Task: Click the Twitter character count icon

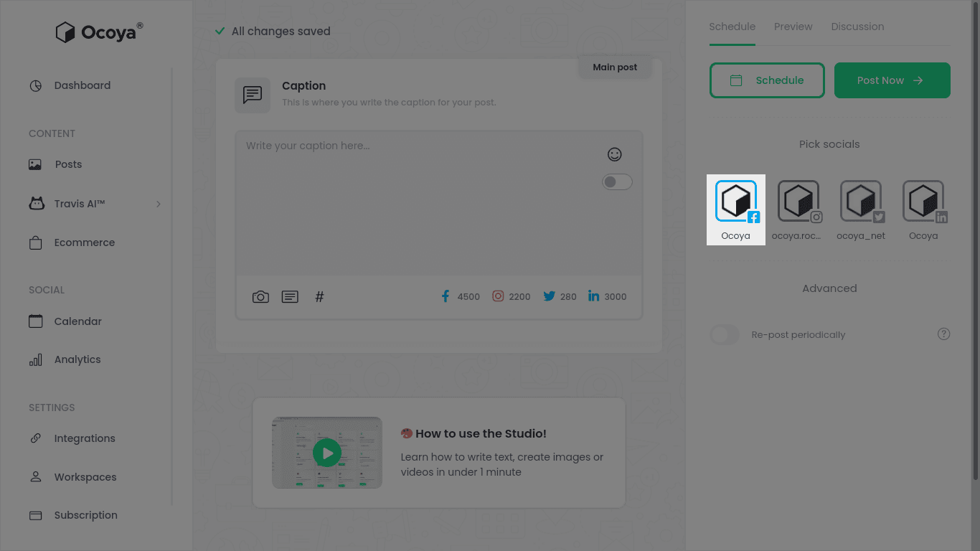Action: [550, 296]
